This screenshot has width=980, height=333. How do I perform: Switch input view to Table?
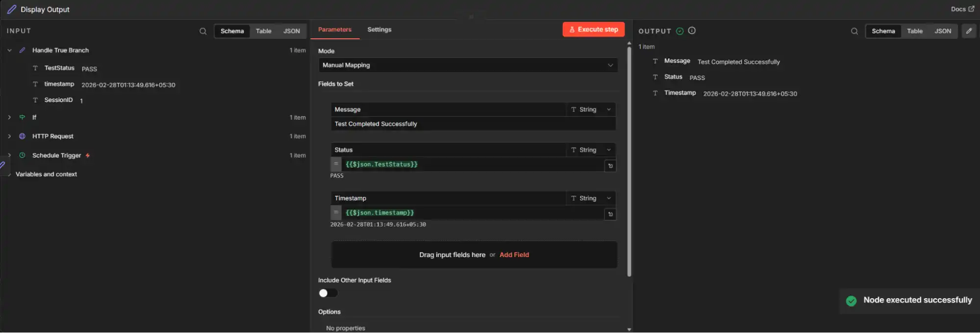tap(263, 31)
